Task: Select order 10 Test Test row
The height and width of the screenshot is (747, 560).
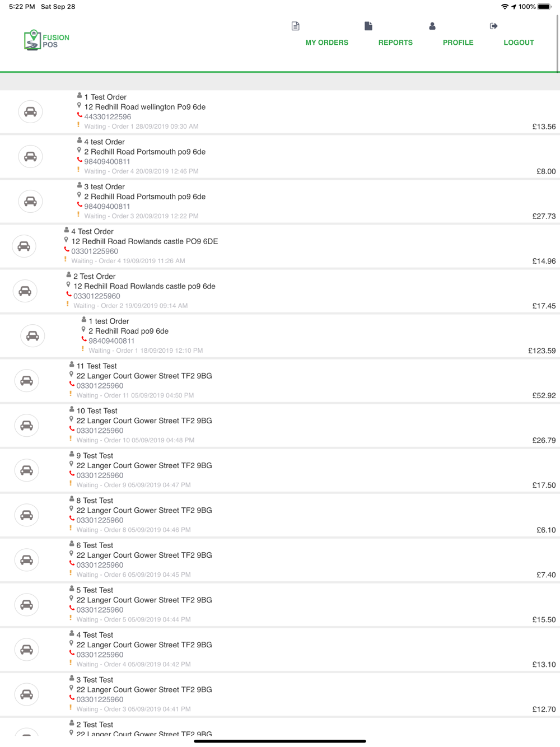Action: tap(280, 426)
